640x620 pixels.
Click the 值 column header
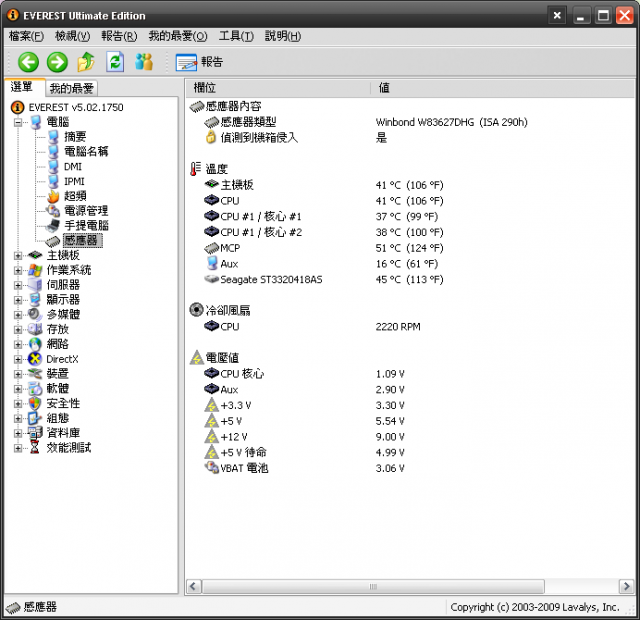pyautogui.click(x=502, y=88)
